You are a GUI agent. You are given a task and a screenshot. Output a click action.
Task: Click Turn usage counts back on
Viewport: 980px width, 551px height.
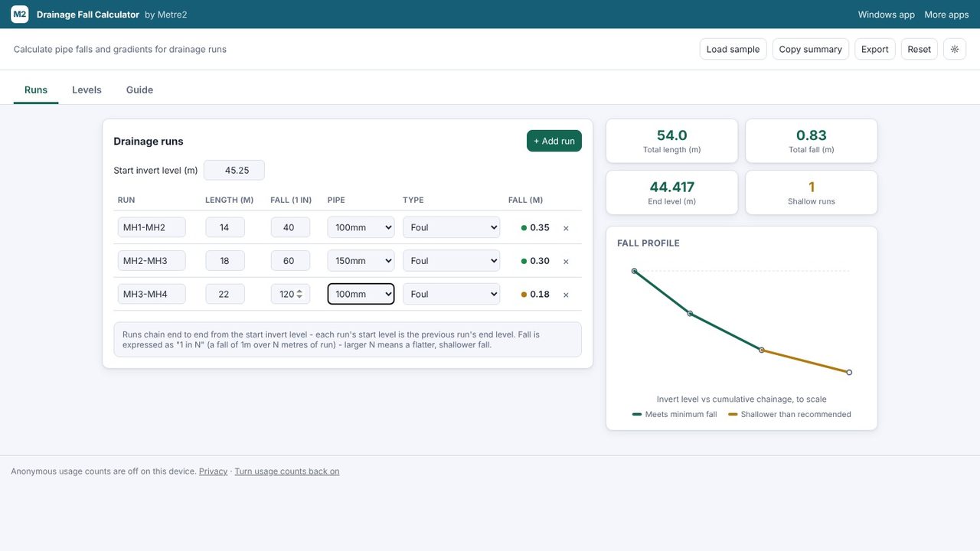[x=287, y=471]
